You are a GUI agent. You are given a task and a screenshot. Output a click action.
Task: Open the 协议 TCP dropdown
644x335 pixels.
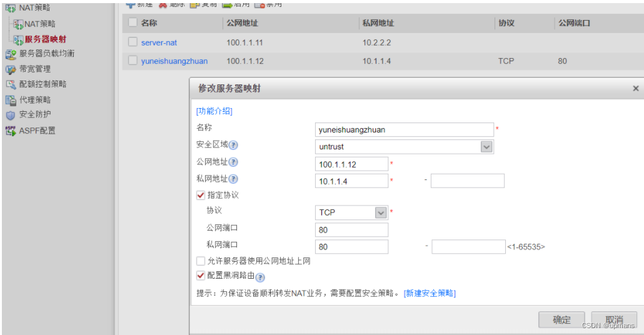tap(381, 212)
